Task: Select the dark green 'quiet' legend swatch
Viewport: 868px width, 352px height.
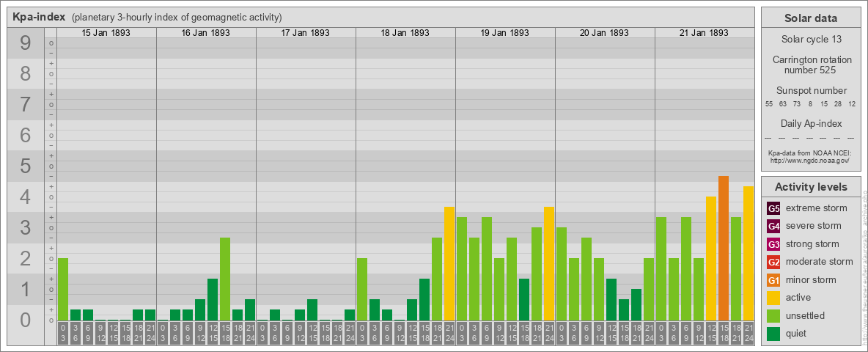Action: tap(773, 333)
